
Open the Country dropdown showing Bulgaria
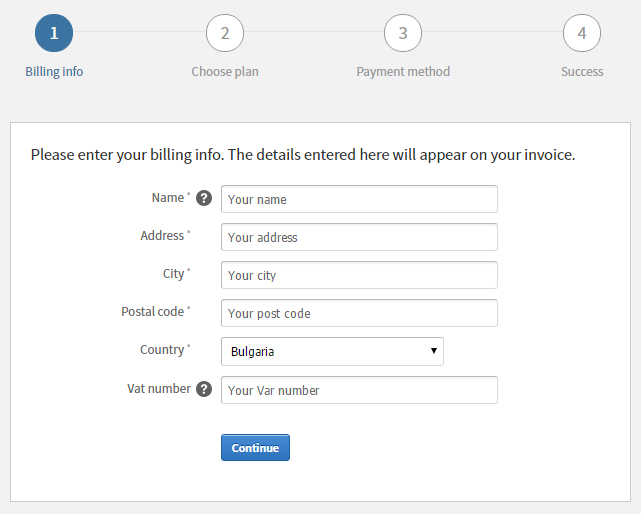click(332, 351)
